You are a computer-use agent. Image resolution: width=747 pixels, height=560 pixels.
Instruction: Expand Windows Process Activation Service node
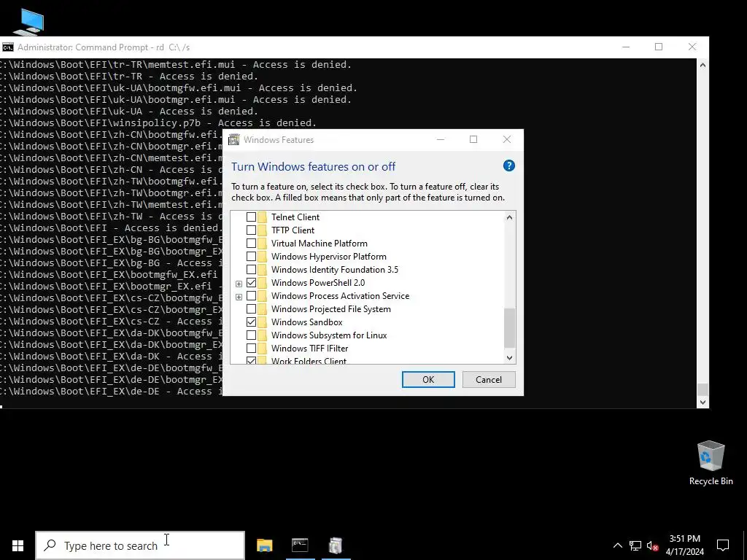point(239,297)
